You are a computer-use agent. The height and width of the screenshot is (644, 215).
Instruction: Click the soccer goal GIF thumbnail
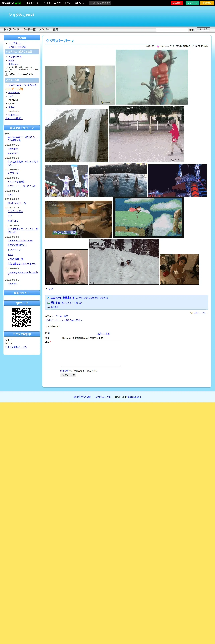coord(146,134)
